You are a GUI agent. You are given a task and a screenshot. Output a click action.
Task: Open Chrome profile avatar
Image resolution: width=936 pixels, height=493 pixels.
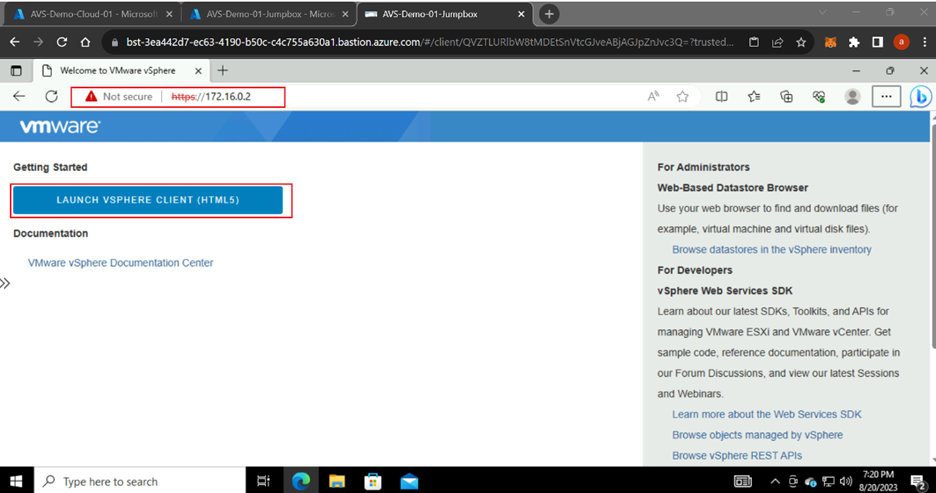pyautogui.click(x=901, y=42)
